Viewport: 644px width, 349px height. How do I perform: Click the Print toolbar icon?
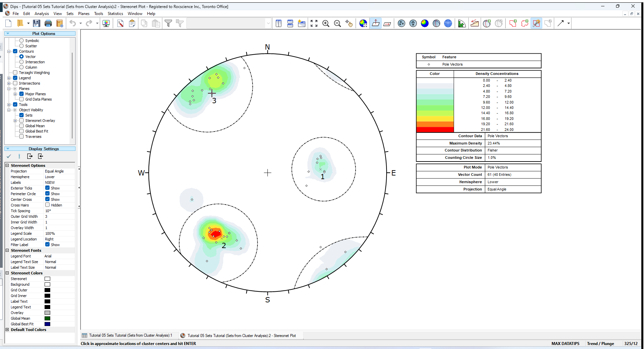point(48,23)
